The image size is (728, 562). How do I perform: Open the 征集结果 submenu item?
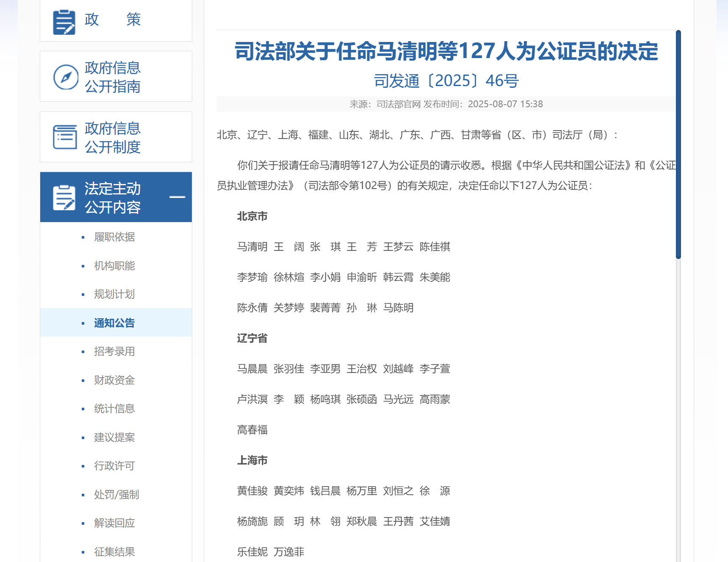(114, 552)
